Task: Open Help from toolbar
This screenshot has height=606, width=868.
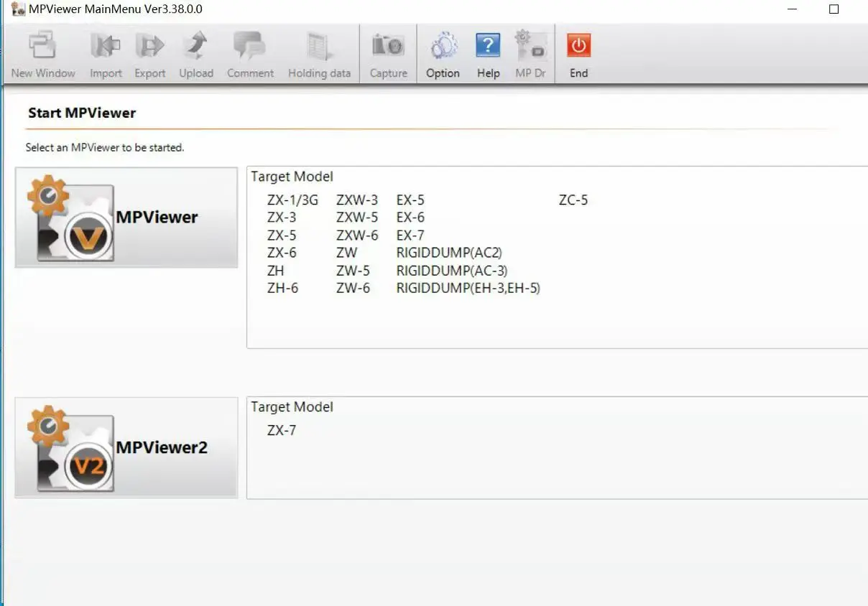Action: 488,54
